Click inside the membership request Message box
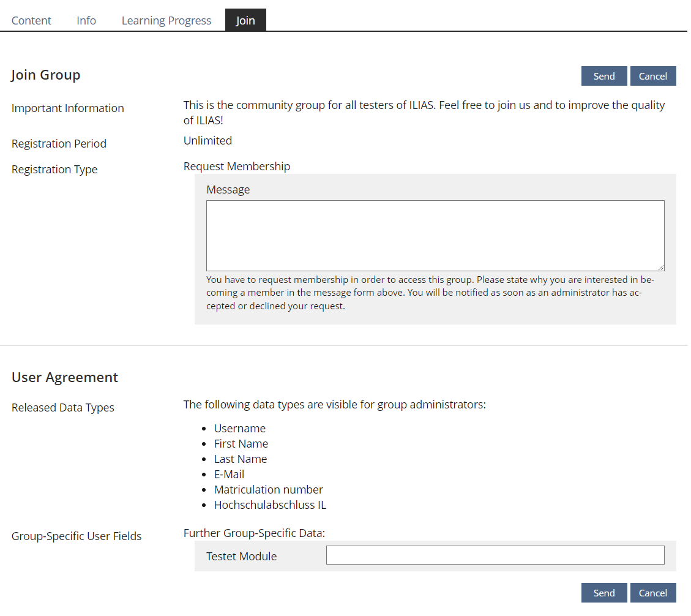Image resolution: width=691 pixels, height=616 pixels. (x=435, y=235)
